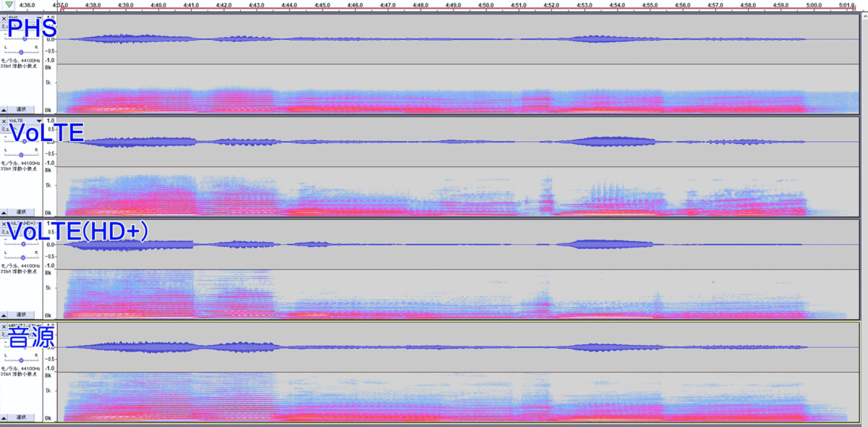Collapse the VoLTE(HD+) track using its arrow
This screenshot has height=427, width=868.
[4, 315]
